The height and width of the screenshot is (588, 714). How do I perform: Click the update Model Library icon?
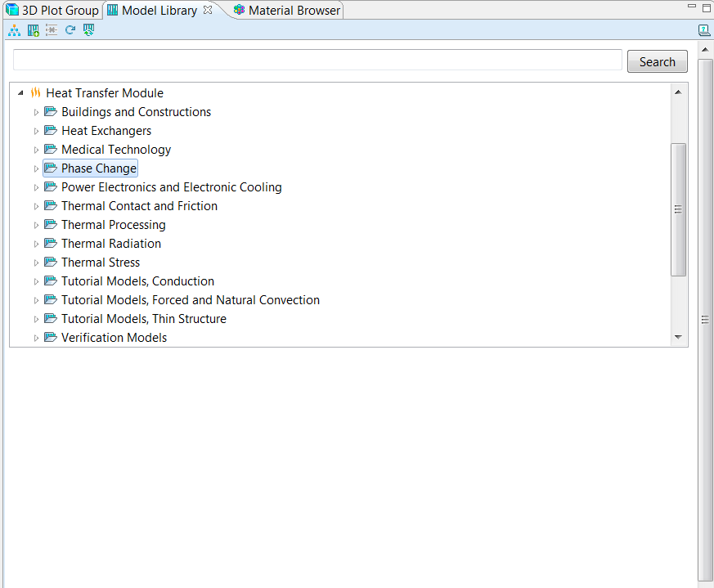(x=88, y=30)
